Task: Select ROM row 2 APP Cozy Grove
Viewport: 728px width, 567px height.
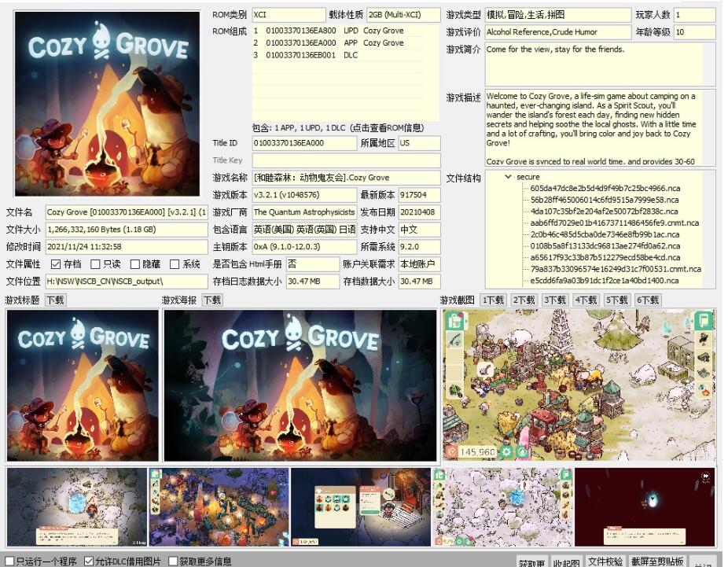Action: tap(339, 42)
